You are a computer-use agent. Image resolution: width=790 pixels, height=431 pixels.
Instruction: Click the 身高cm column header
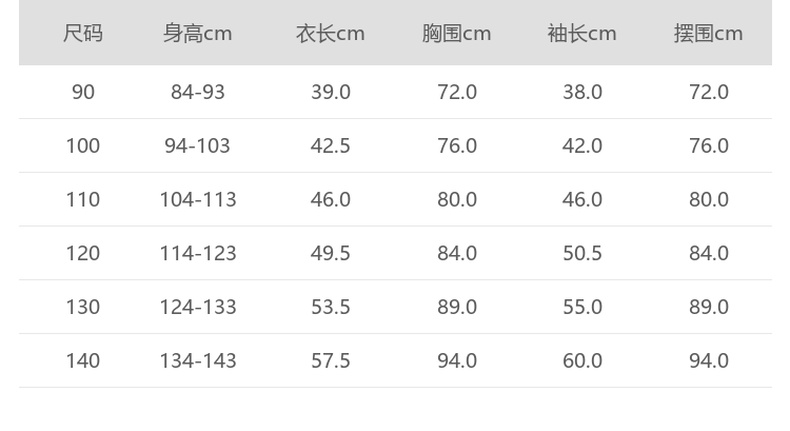click(198, 34)
